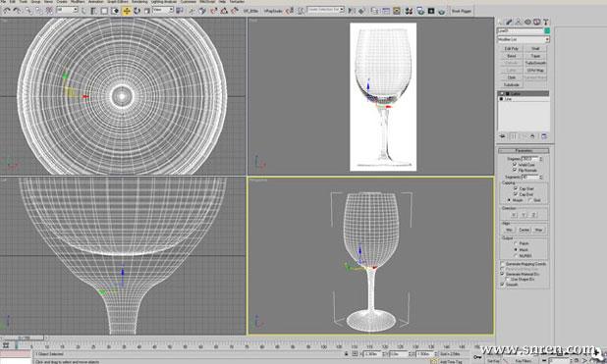Image resolution: width=607 pixels, height=364 pixels.
Task: Select the Patch output radio button
Action: (x=516, y=243)
